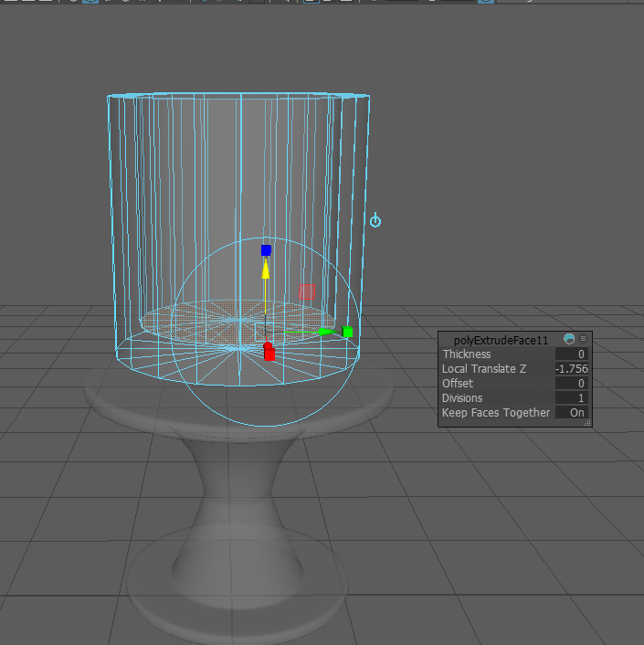This screenshot has width=644, height=645.
Task: Click the red scale cube handle
Action: (x=269, y=353)
